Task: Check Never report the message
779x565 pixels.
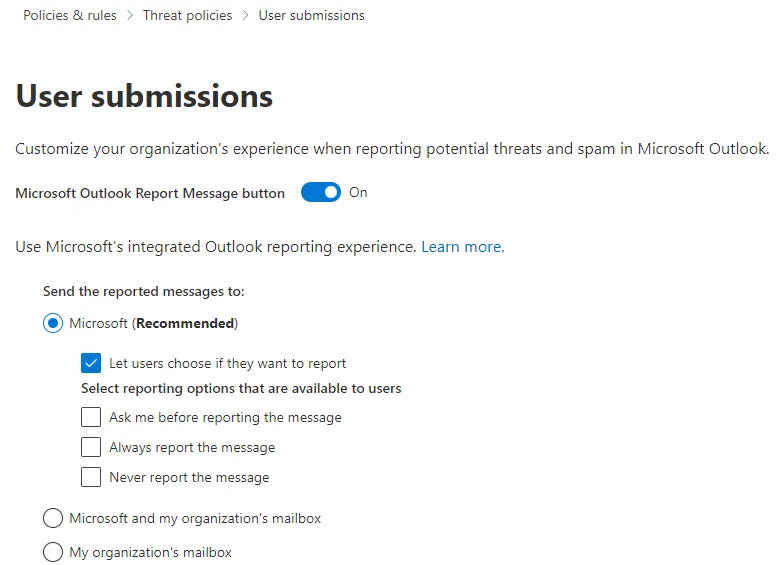Action: coord(91,477)
